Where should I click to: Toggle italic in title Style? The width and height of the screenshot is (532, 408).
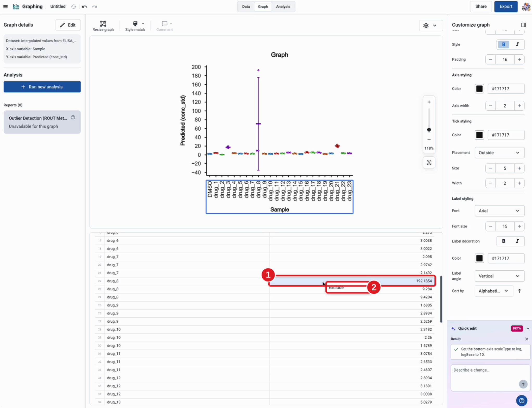[x=517, y=44]
